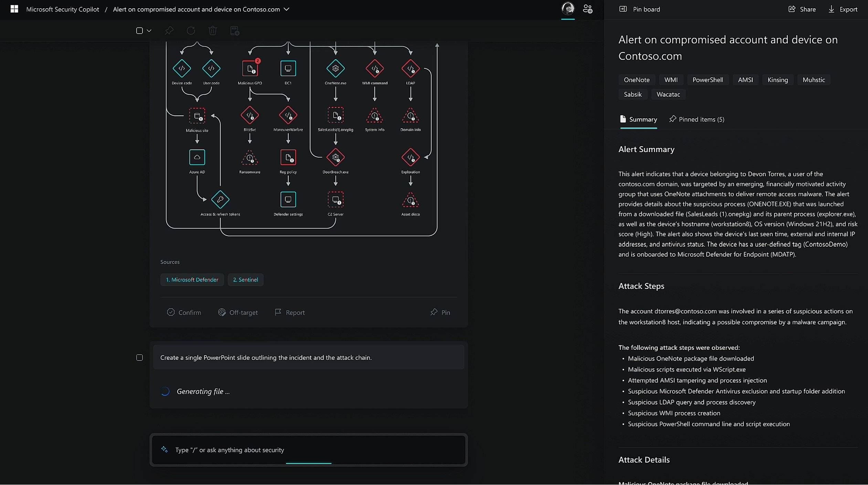868x485 pixels.
Task: Click the Export icon
Action: pos(832,8)
